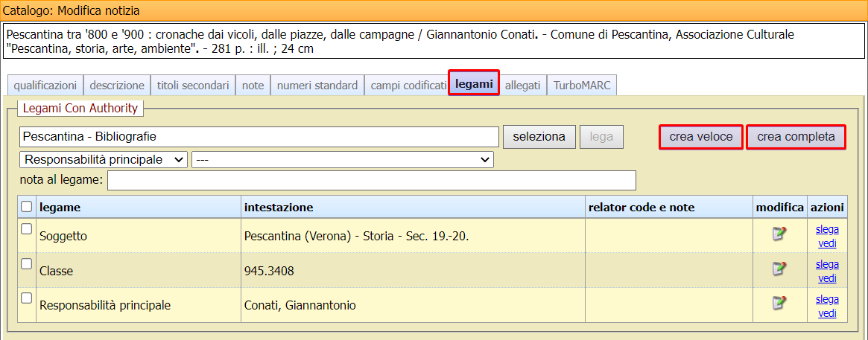Open the Responsabilità principale link type dropdown
This screenshot has width=868, height=340.
coord(104,159)
